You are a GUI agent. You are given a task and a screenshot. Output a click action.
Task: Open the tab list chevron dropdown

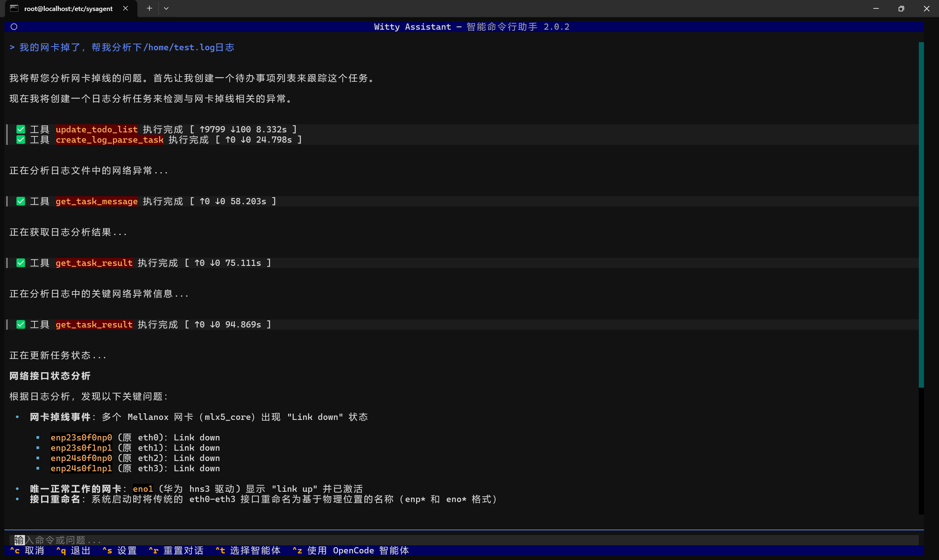coord(166,8)
